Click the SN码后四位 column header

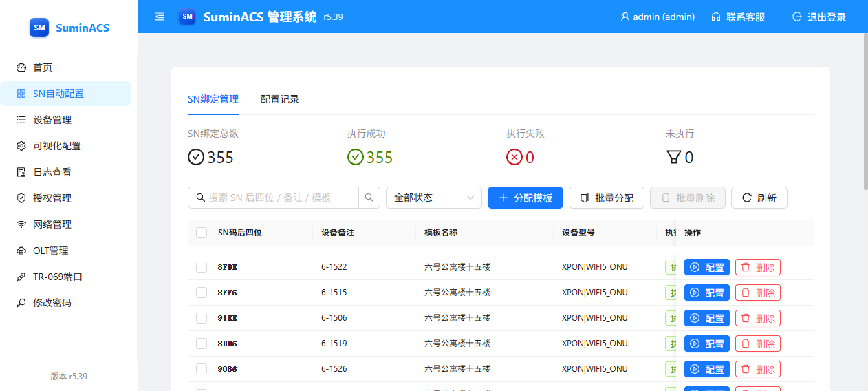click(240, 233)
